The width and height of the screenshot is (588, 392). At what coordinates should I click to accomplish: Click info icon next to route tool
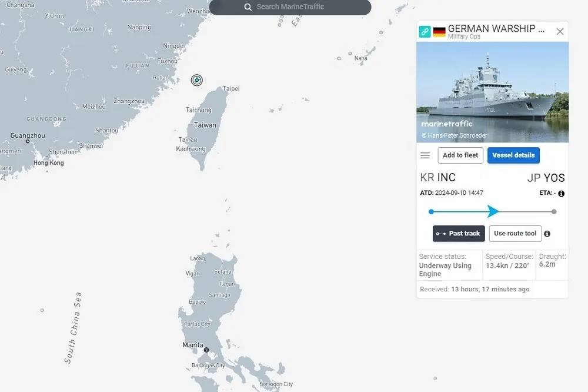click(x=547, y=234)
